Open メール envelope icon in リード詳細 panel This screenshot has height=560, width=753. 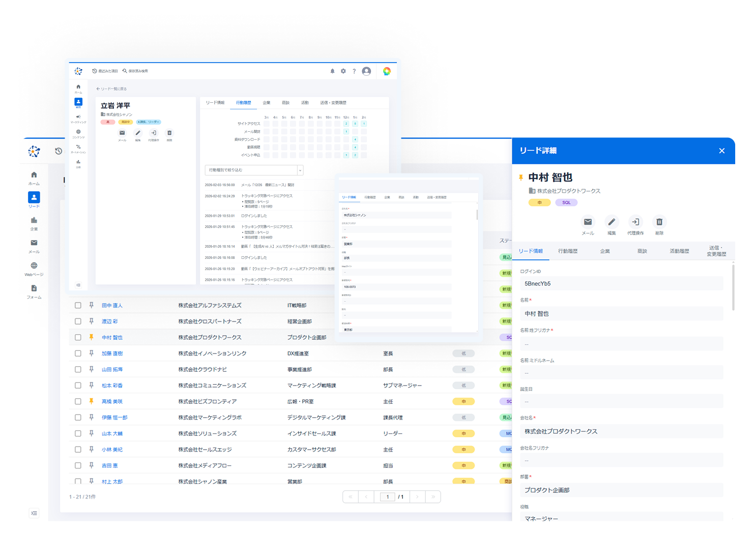click(x=588, y=222)
